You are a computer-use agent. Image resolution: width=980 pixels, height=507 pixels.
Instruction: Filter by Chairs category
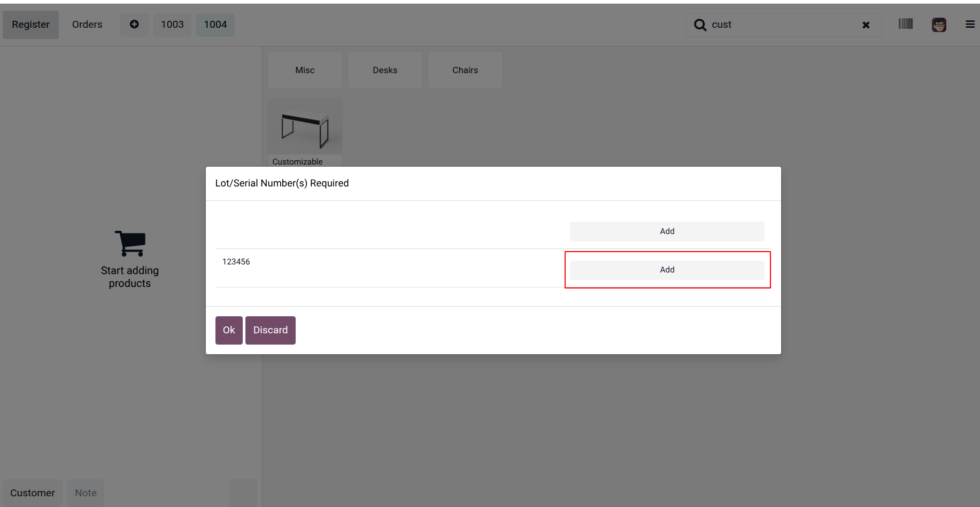(465, 70)
